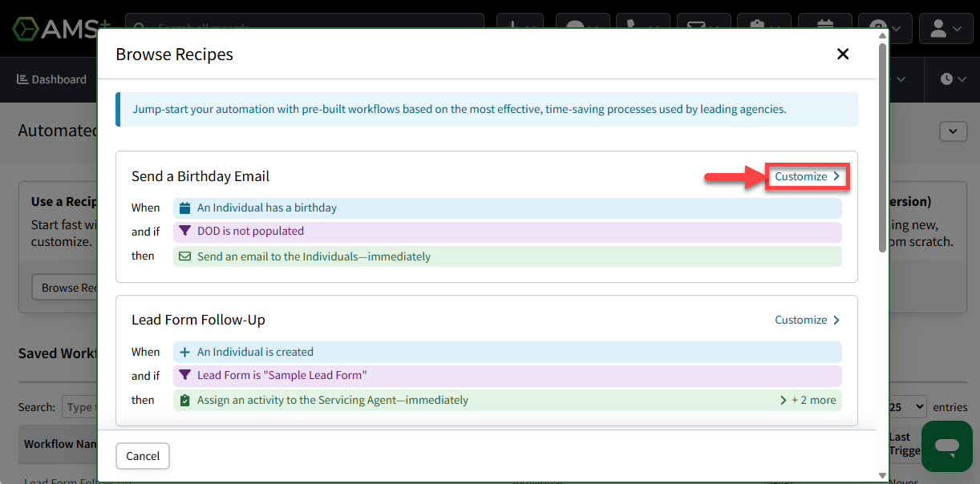Click the 'Browse Recipes' dialog title
The height and width of the screenshot is (484, 980).
tap(175, 54)
